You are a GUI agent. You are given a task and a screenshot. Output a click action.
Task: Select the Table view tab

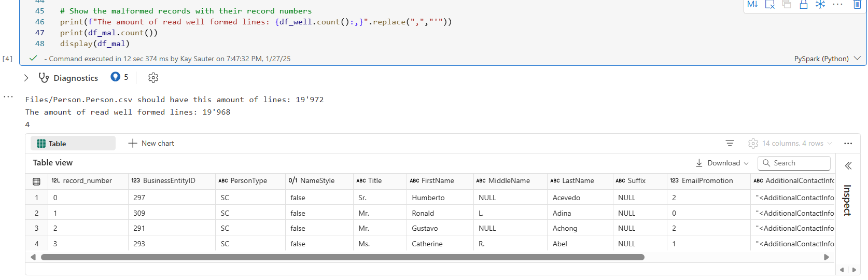click(x=73, y=144)
